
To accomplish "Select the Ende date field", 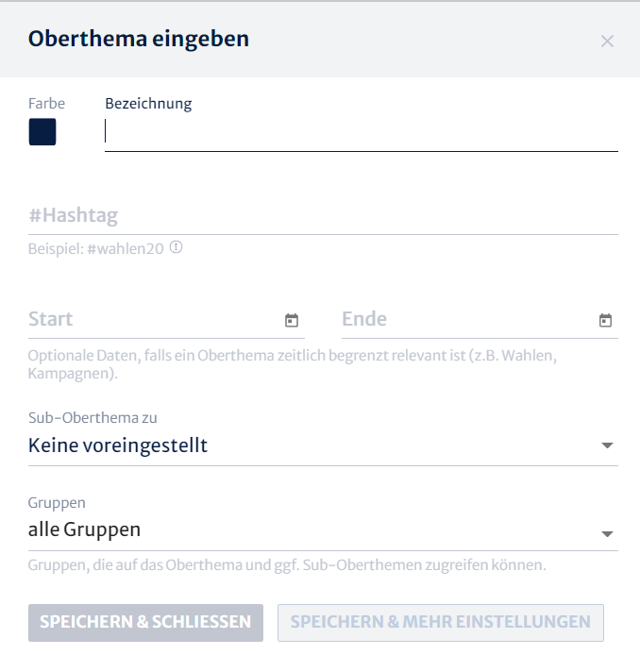I will 480,320.
